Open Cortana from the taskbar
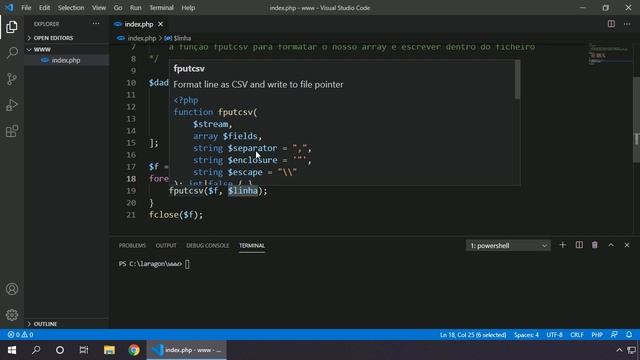This screenshot has width=640, height=360. (60, 350)
